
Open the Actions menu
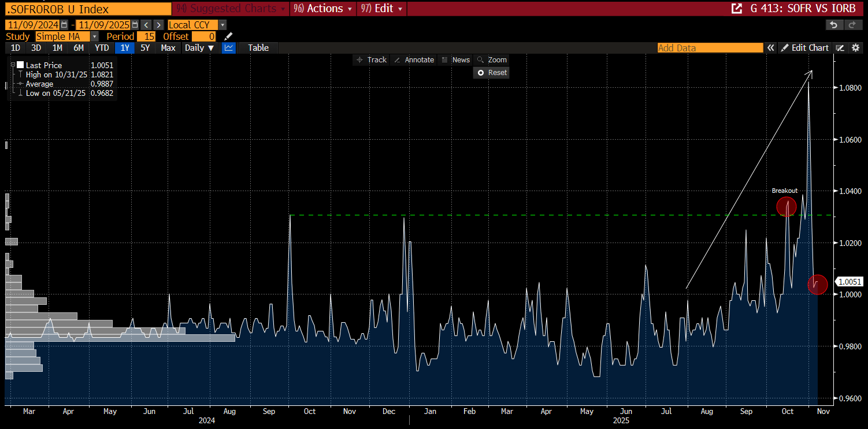[x=323, y=9]
